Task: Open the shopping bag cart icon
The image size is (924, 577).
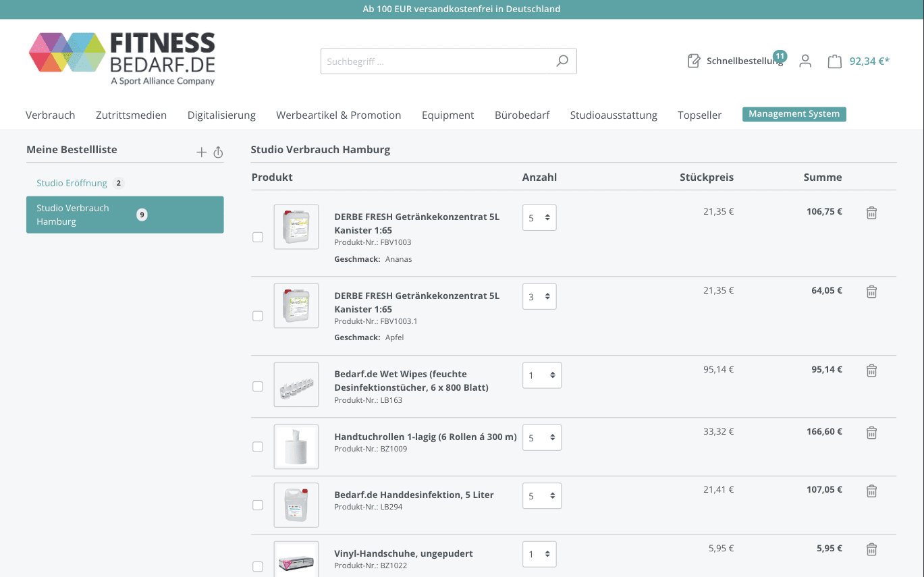Action: pos(835,61)
